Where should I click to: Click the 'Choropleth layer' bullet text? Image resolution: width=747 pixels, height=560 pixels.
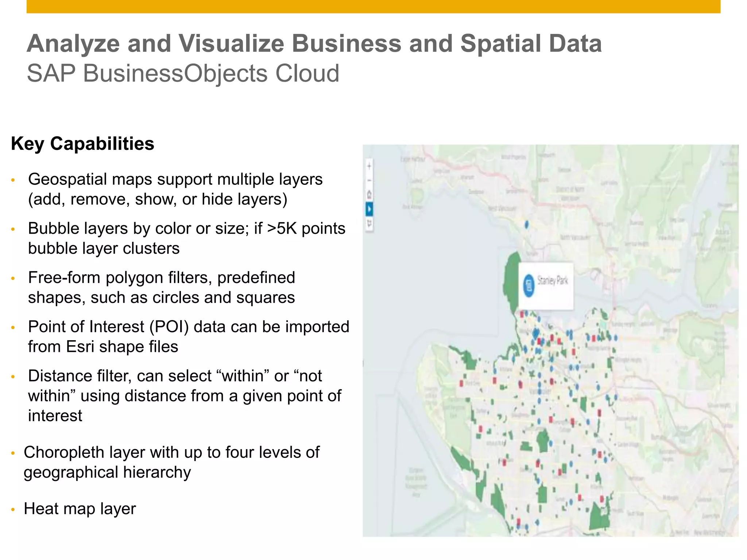[x=171, y=462]
